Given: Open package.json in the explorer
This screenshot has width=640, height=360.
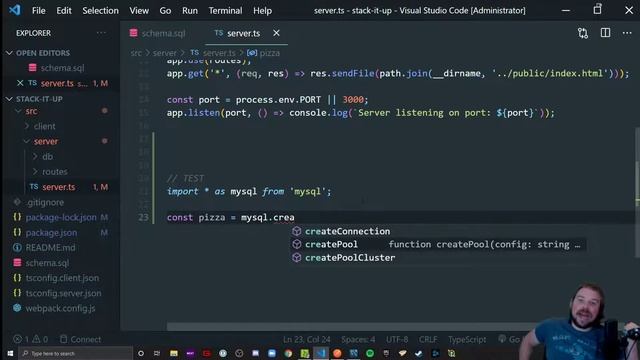Looking at the screenshot, I should tap(51, 232).
